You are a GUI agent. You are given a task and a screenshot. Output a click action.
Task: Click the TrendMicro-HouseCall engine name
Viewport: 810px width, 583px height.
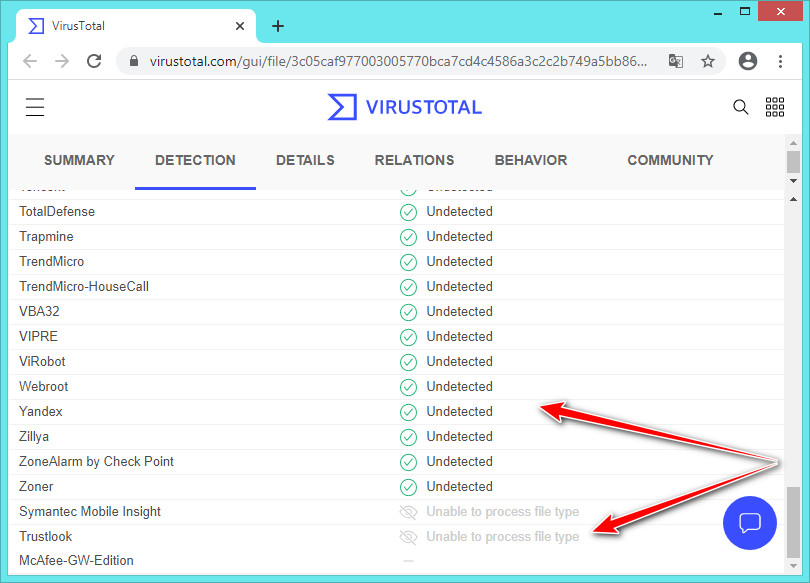[84, 287]
